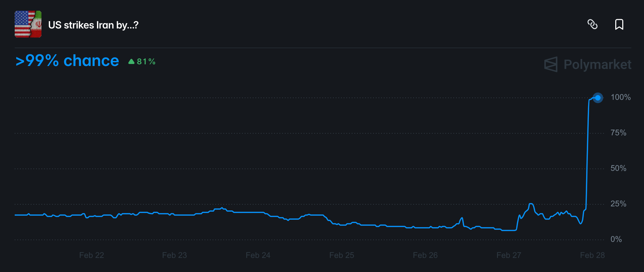The width and height of the screenshot is (644, 272).
Task: Click the Polymarket watermark logo icon
Action: pyautogui.click(x=551, y=64)
